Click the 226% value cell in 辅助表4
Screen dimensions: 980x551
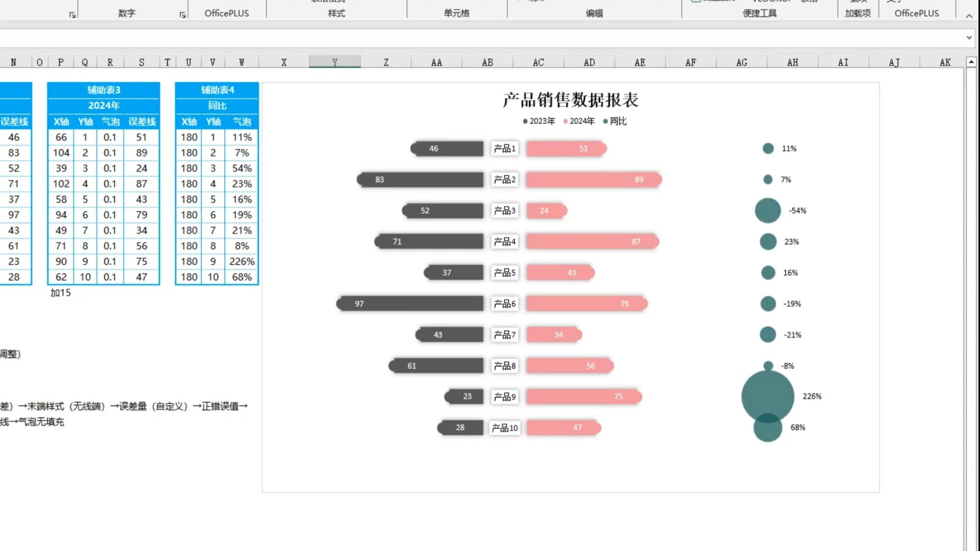(241, 261)
